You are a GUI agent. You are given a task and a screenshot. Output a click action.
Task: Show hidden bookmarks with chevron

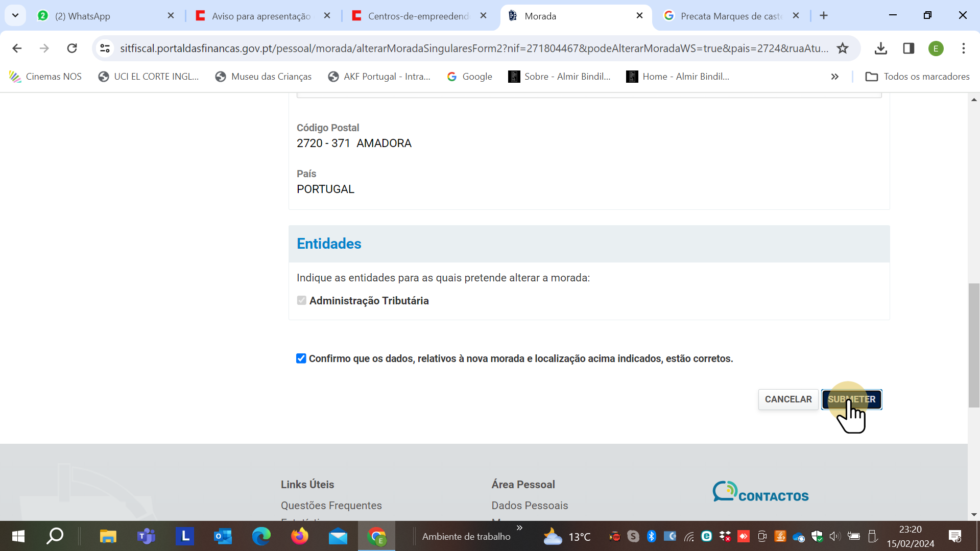click(834, 77)
